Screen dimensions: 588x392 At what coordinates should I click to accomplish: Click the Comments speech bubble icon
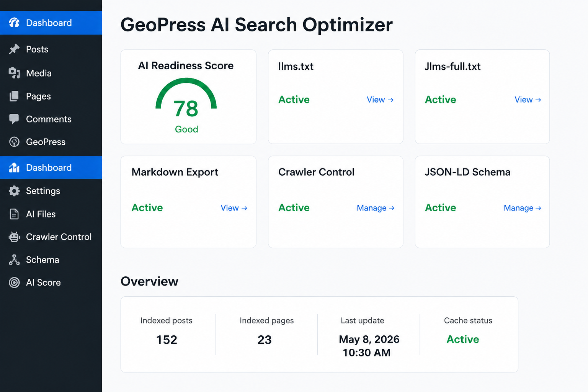14,119
